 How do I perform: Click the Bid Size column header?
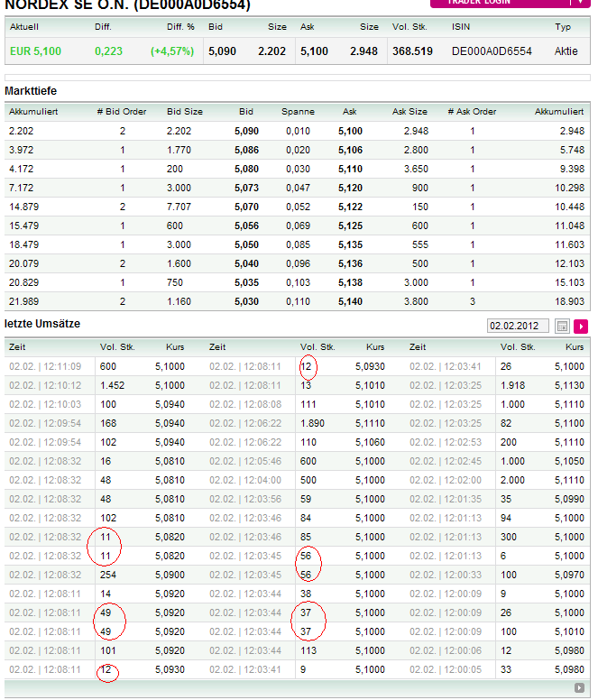pos(185,112)
